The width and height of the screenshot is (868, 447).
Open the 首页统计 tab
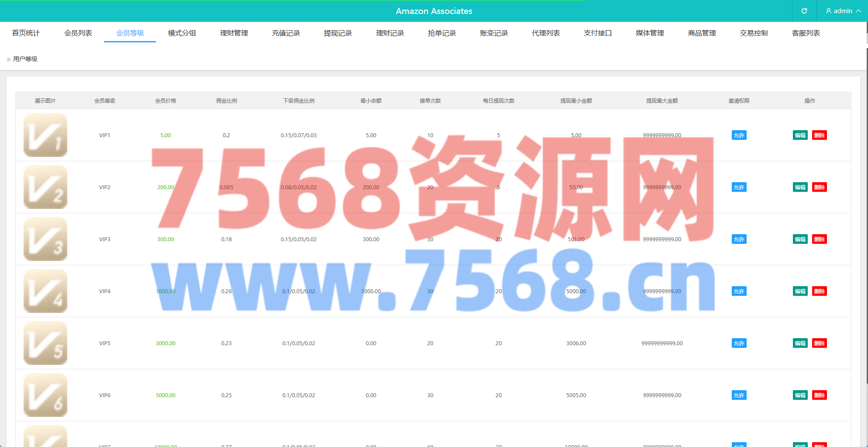(x=26, y=33)
